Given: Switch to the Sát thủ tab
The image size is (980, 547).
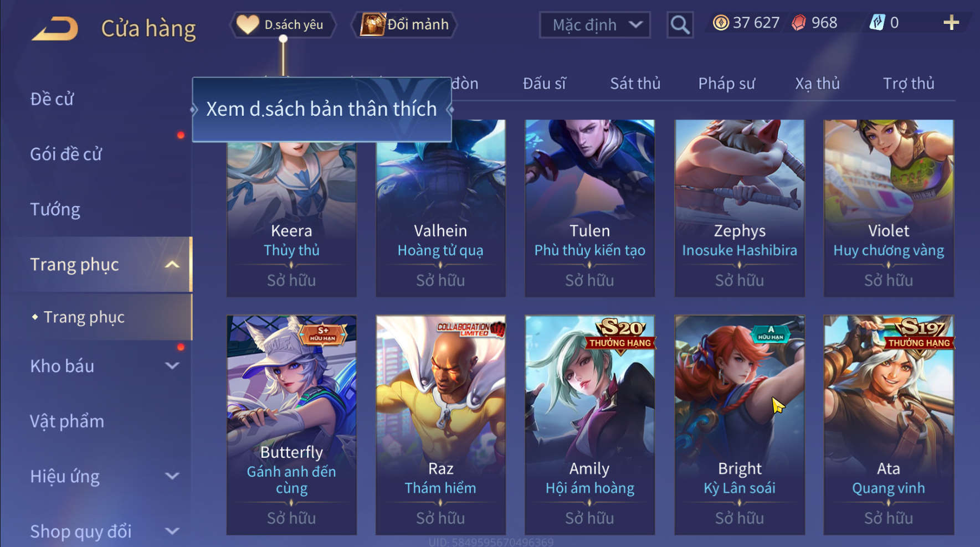Looking at the screenshot, I should 635,84.
